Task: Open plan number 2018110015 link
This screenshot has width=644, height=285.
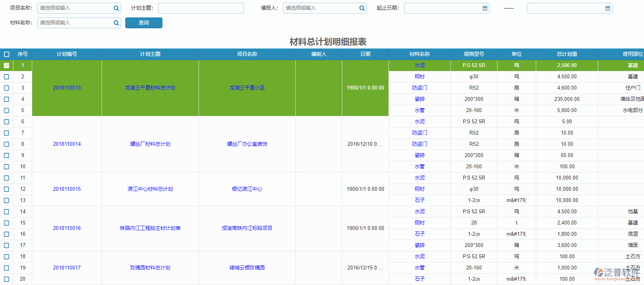Action: click(x=67, y=189)
